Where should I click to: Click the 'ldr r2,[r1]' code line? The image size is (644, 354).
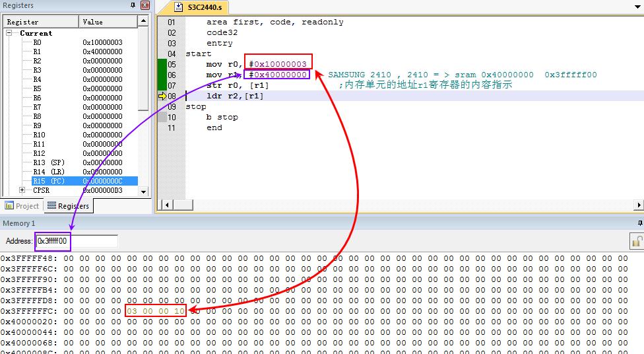coord(234,96)
